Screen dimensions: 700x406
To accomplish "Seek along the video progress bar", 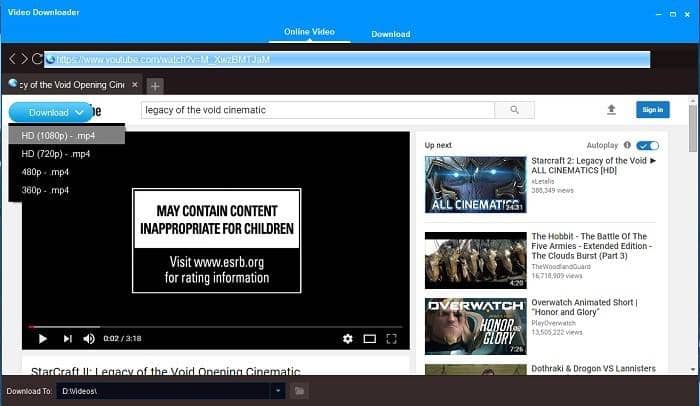I will point(216,326).
